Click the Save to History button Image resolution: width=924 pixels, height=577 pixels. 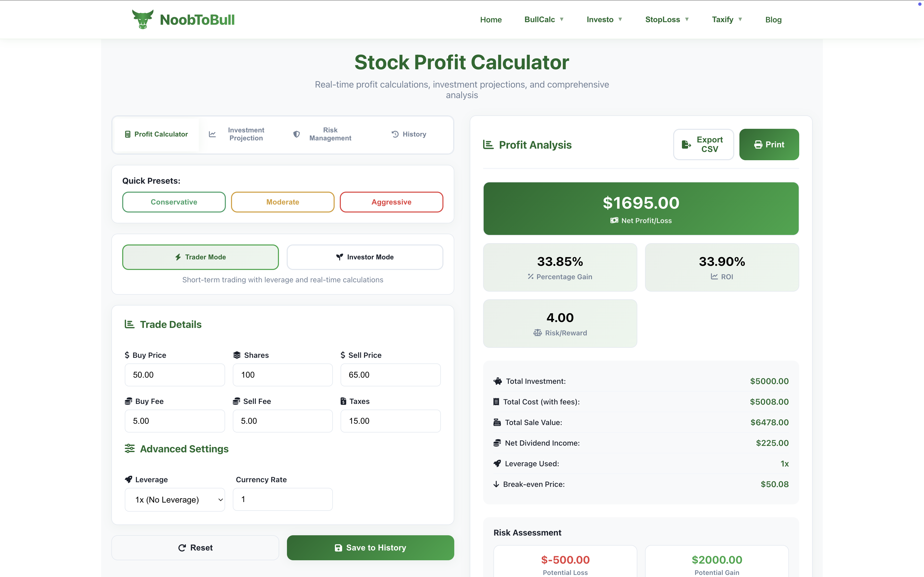pos(370,547)
